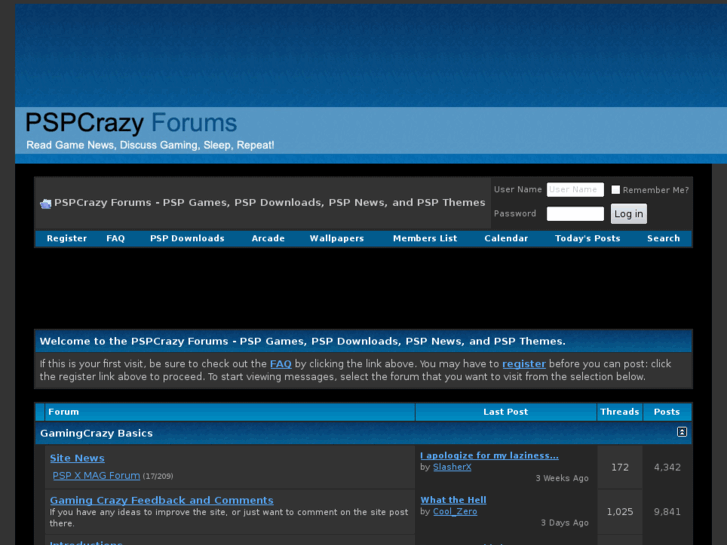Tick the Remember Me checkbox
The height and width of the screenshot is (545, 727).
(615, 189)
